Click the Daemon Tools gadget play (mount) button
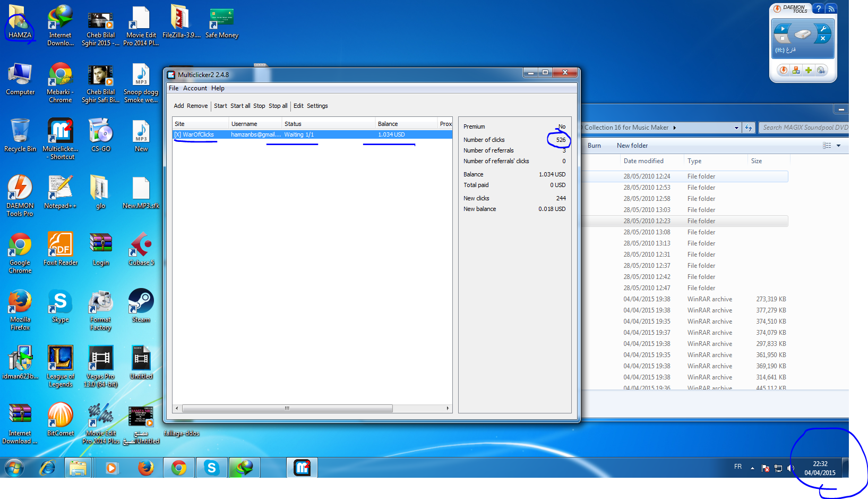 783,29
